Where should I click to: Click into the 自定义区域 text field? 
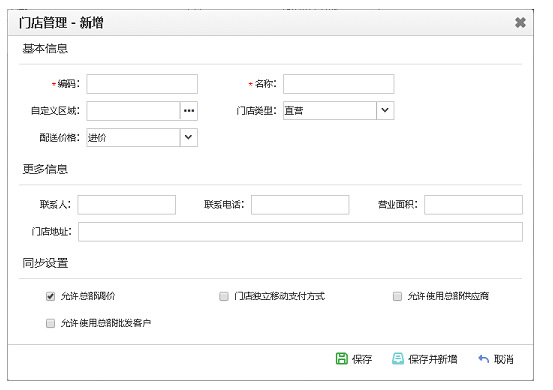pyautogui.click(x=133, y=111)
